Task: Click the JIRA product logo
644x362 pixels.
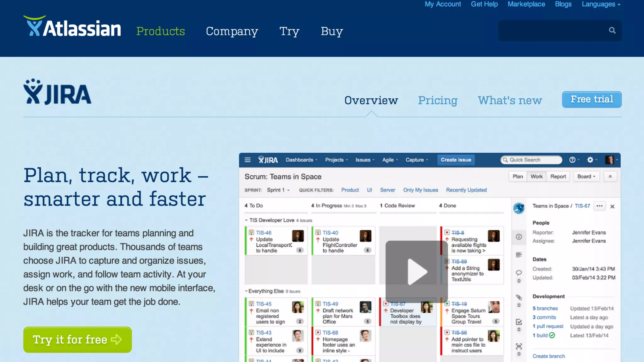Action: pyautogui.click(x=57, y=92)
